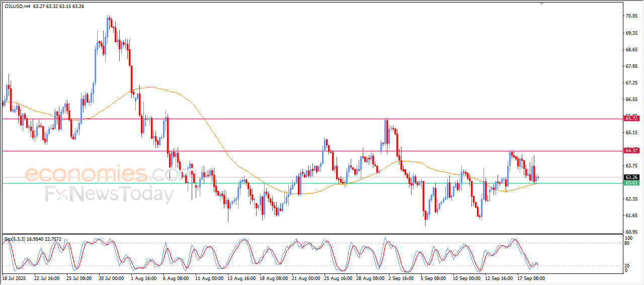Select the 18 Jul 2025 date label
Image resolution: width=644 pixels, height=285 pixels.
[x=13, y=278]
